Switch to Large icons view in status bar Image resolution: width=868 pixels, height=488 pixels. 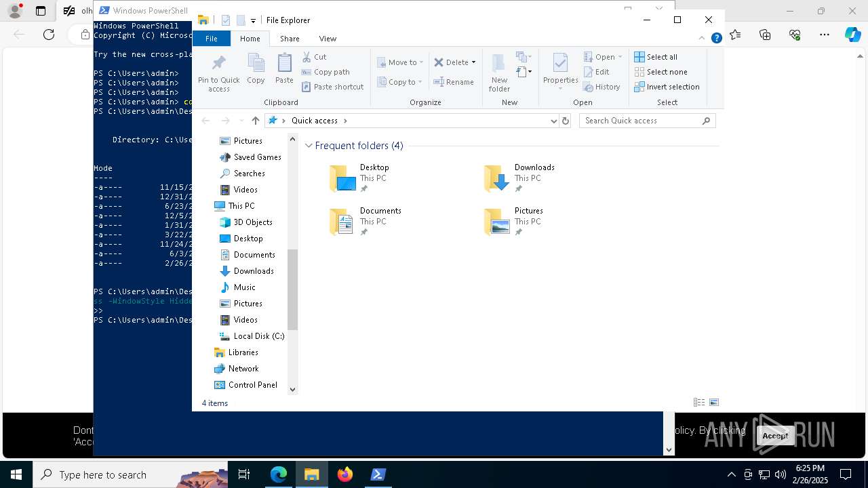[714, 403]
